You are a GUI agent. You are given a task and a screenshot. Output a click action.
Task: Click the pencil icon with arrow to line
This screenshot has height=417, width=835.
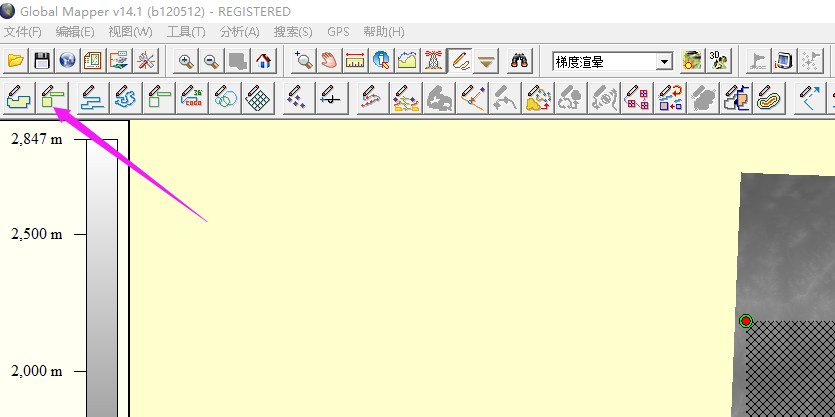472,97
